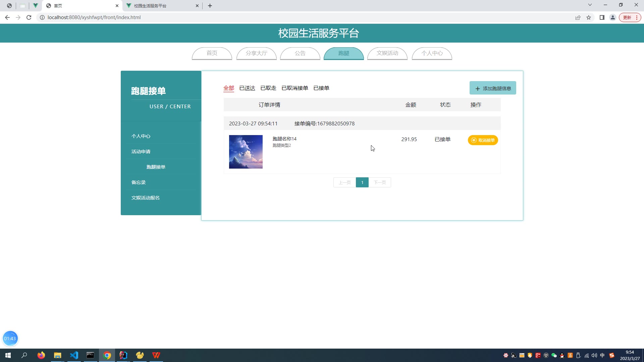This screenshot has width=644, height=362.
Task: Open WPS Office from the taskbar
Action: tap(156, 355)
